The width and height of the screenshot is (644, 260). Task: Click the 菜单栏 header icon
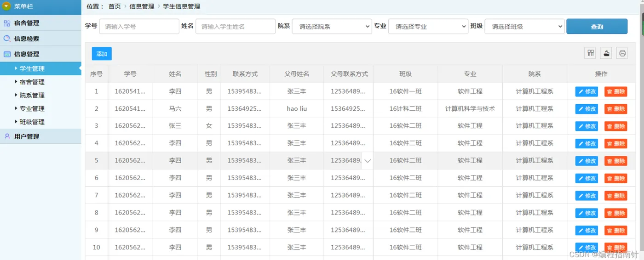(x=6, y=6)
